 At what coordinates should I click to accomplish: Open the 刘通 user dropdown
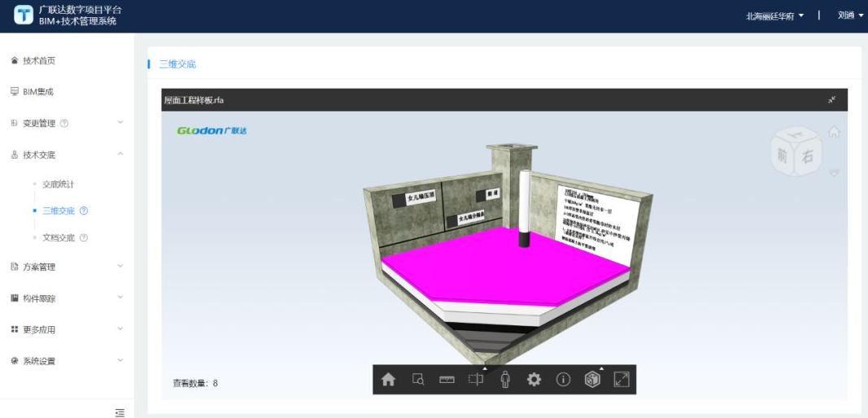pos(850,15)
